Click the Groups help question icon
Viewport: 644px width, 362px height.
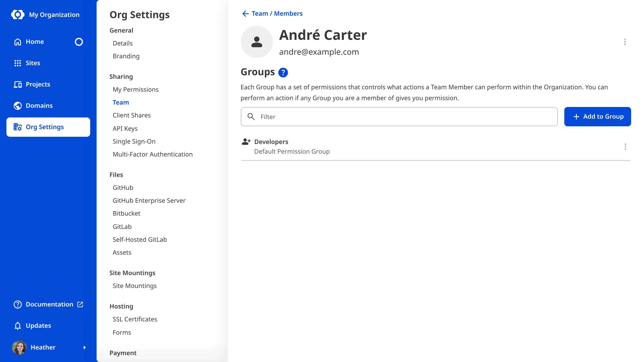(x=283, y=72)
